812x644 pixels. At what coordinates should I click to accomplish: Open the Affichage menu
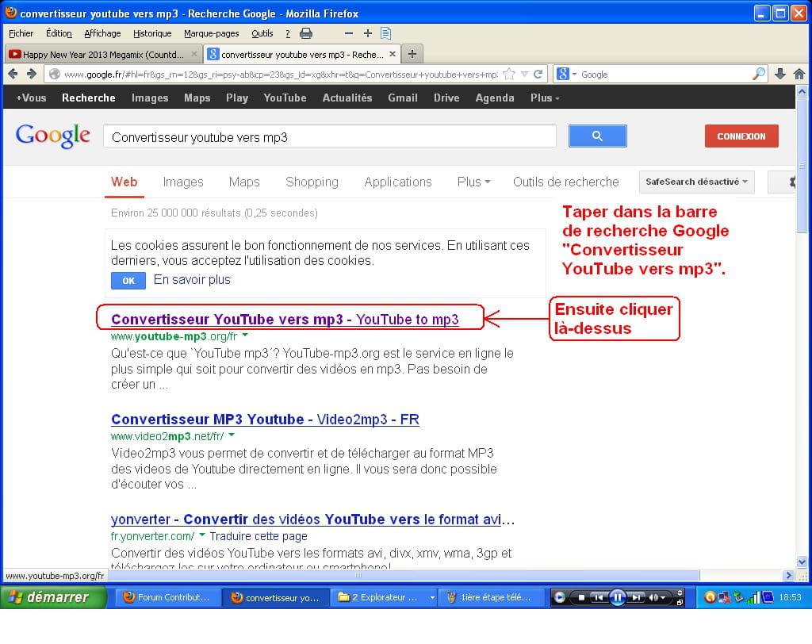point(102,33)
